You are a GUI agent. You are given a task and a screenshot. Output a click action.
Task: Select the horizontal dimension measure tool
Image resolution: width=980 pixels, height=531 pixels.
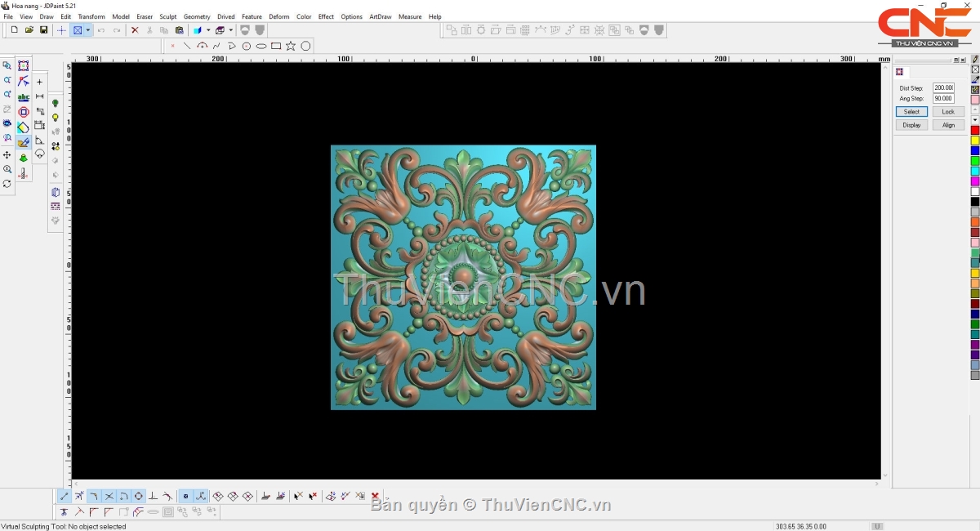(x=39, y=96)
